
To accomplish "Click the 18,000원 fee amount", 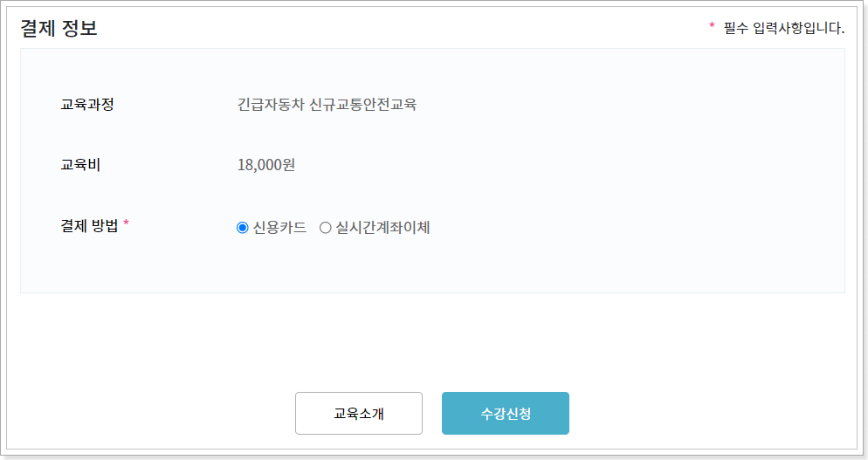I will (266, 164).
